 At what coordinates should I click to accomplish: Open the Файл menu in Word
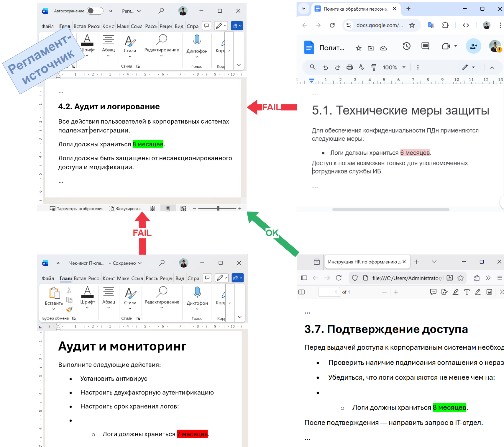pyautogui.click(x=47, y=26)
